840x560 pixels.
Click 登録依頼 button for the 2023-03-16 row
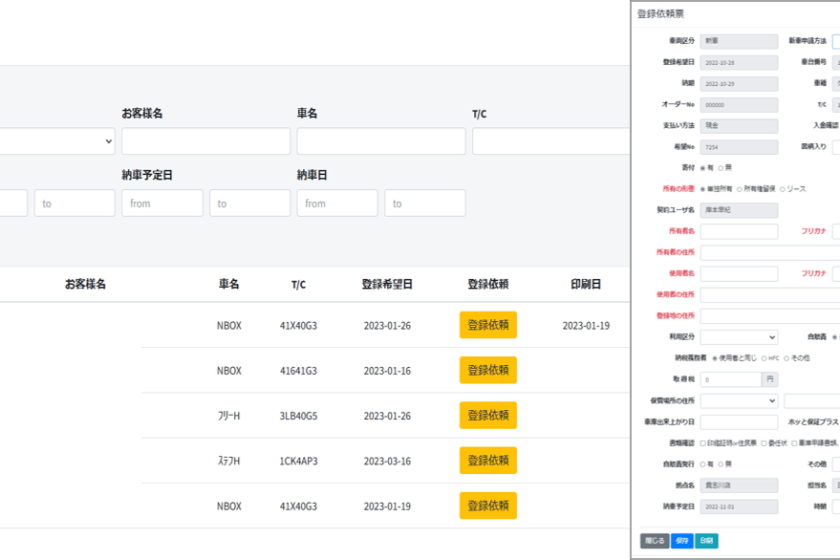pyautogui.click(x=488, y=460)
